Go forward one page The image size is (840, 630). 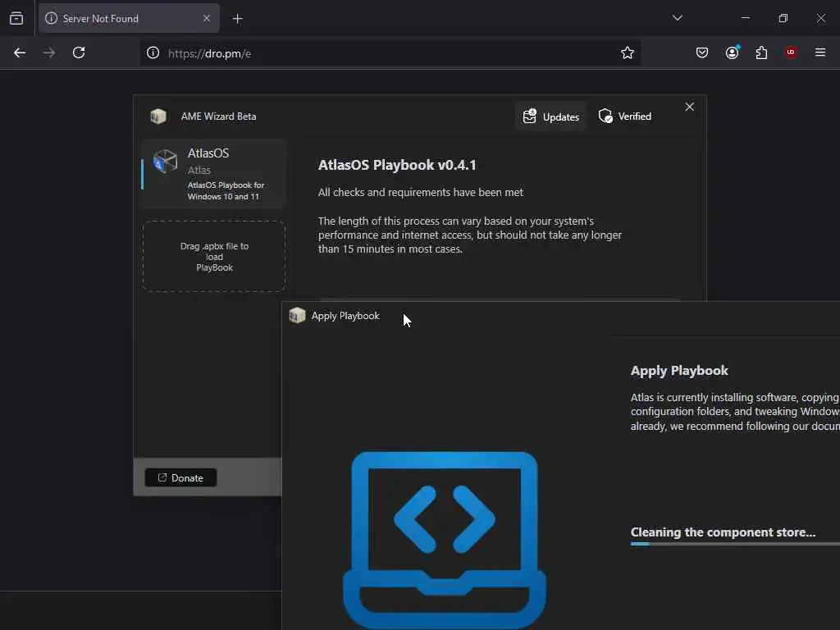click(48, 52)
